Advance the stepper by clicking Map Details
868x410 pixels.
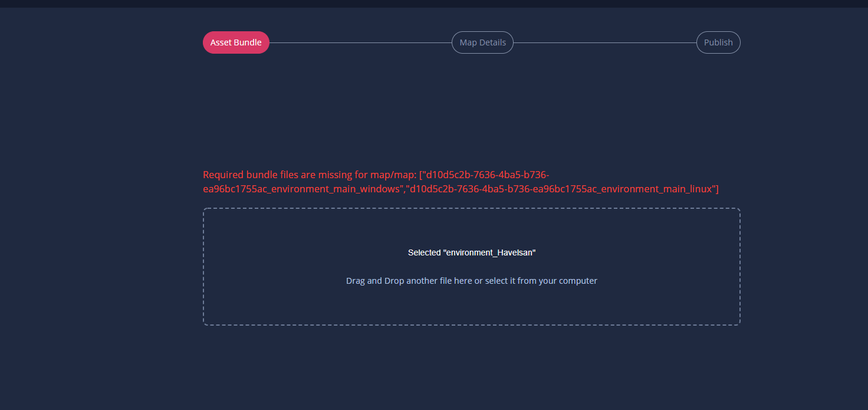pos(482,42)
